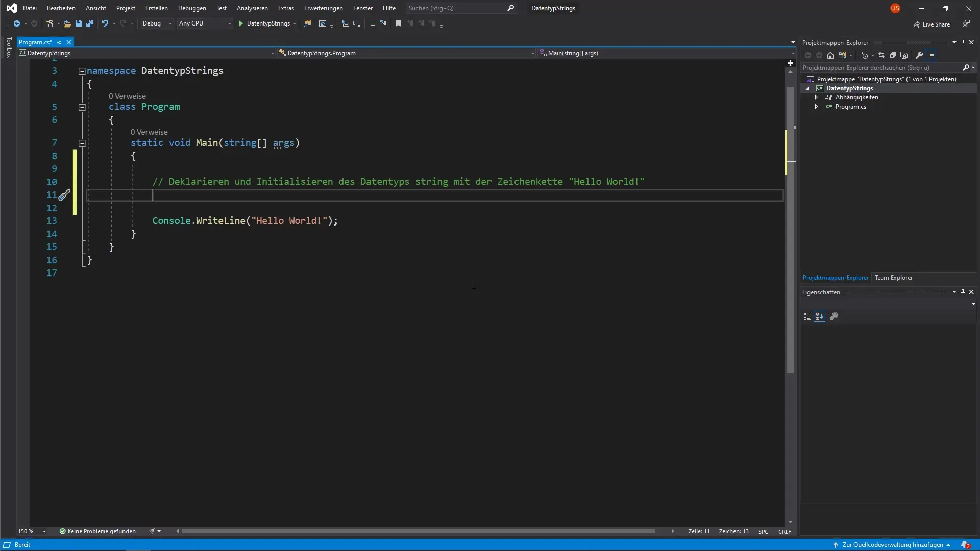
Task: Click the editor vertical scrollbar thumb
Action: click(x=790, y=230)
